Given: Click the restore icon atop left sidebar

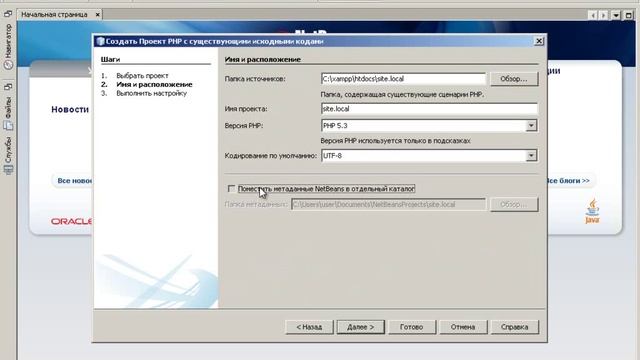Looking at the screenshot, I should [8, 14].
